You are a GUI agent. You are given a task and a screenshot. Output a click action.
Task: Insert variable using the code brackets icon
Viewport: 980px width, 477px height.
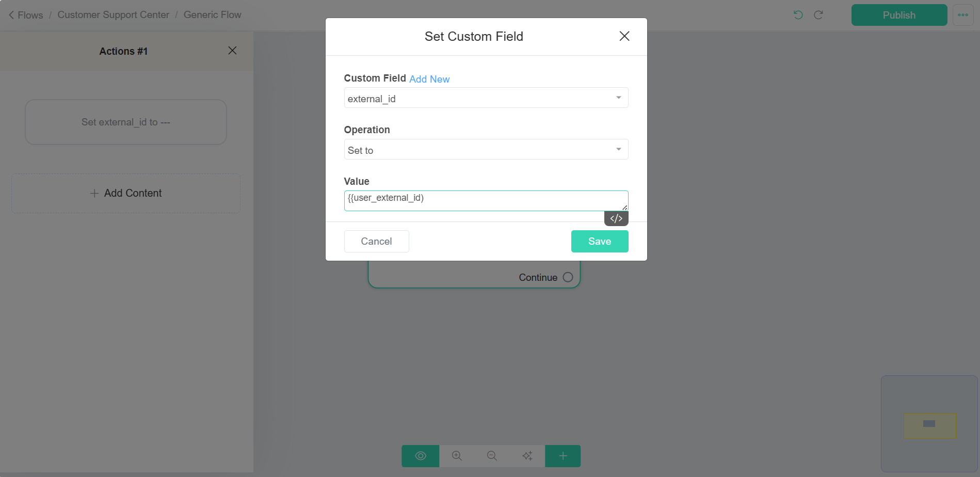point(616,218)
